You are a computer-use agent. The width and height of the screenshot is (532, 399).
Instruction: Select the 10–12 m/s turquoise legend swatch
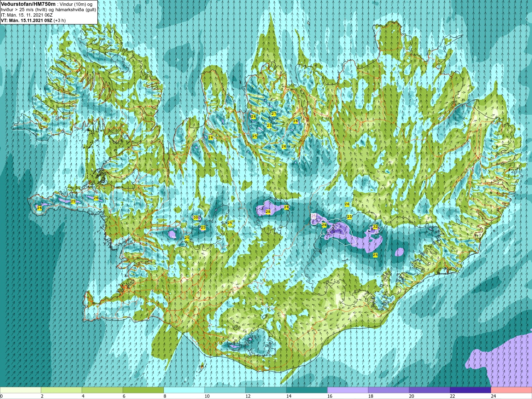[225, 390]
